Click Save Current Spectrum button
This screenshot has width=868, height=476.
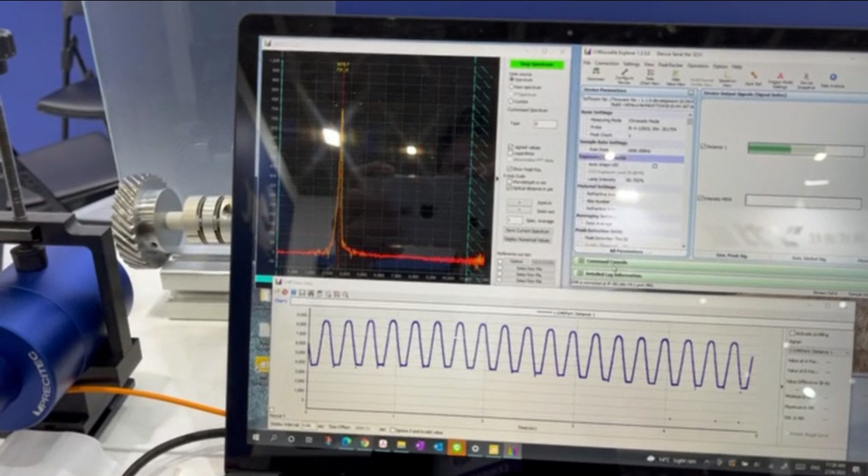point(528,231)
